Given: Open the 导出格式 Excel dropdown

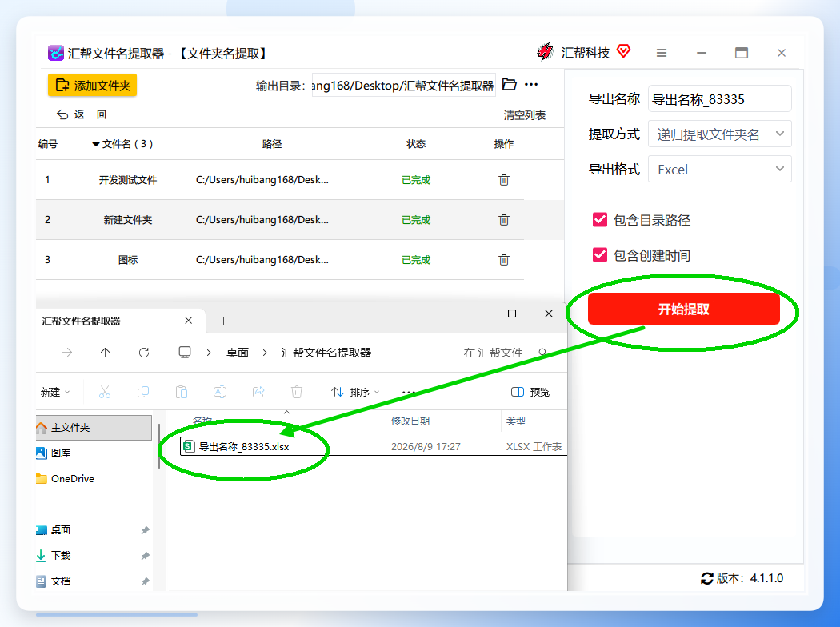Looking at the screenshot, I should 719,170.
